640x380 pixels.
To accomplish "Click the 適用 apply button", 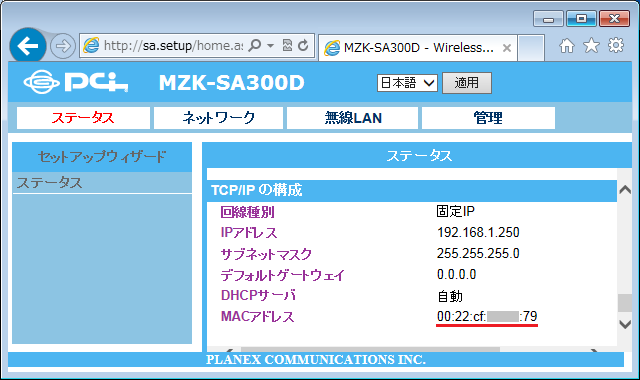I will pos(467,83).
